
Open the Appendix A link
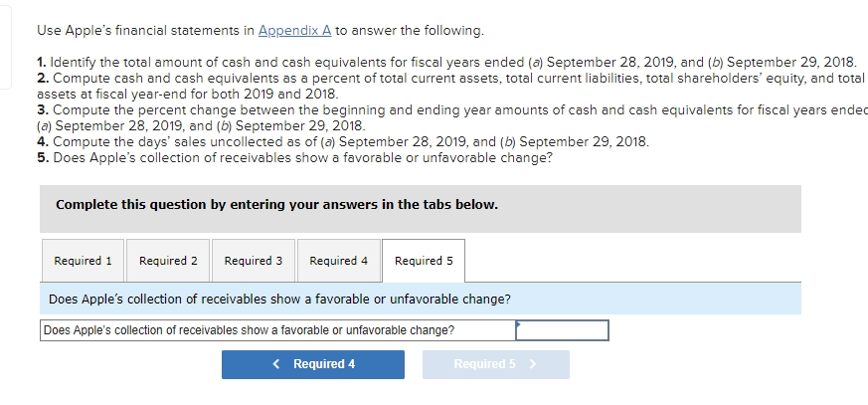click(295, 30)
